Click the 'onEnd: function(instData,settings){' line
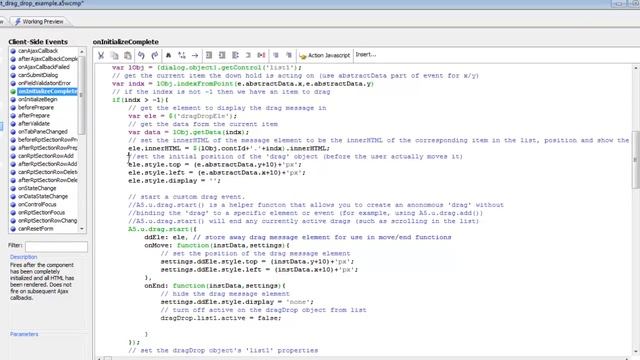Screen dimensions: 640x360 click(x=215, y=286)
